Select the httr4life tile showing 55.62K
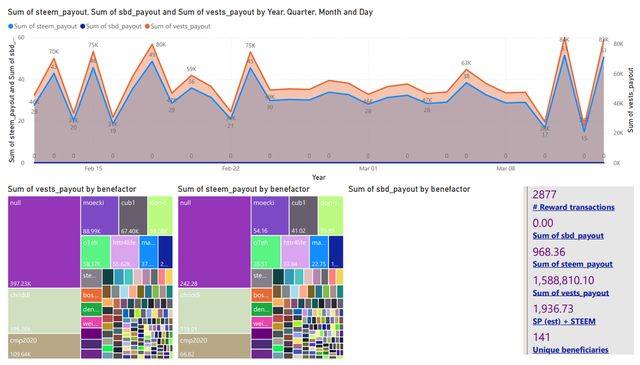 (124, 252)
